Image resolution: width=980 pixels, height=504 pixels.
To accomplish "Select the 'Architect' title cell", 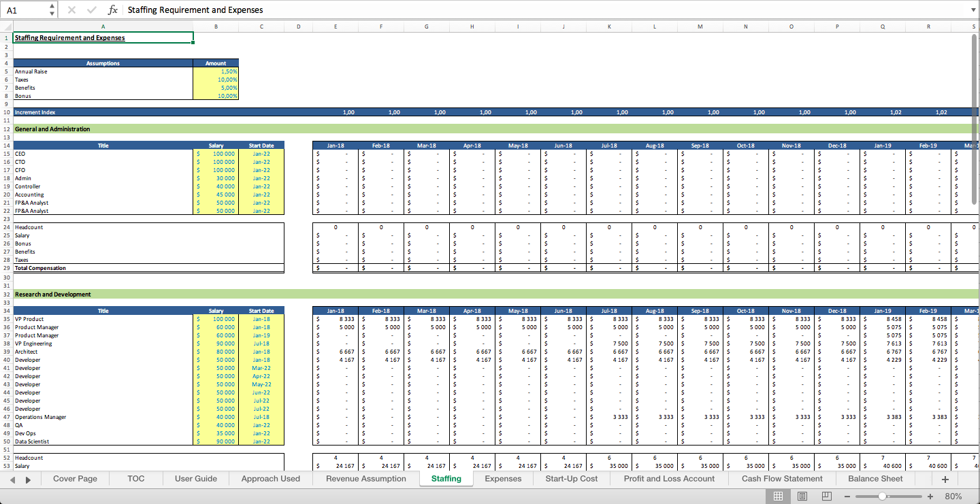I will (103, 352).
